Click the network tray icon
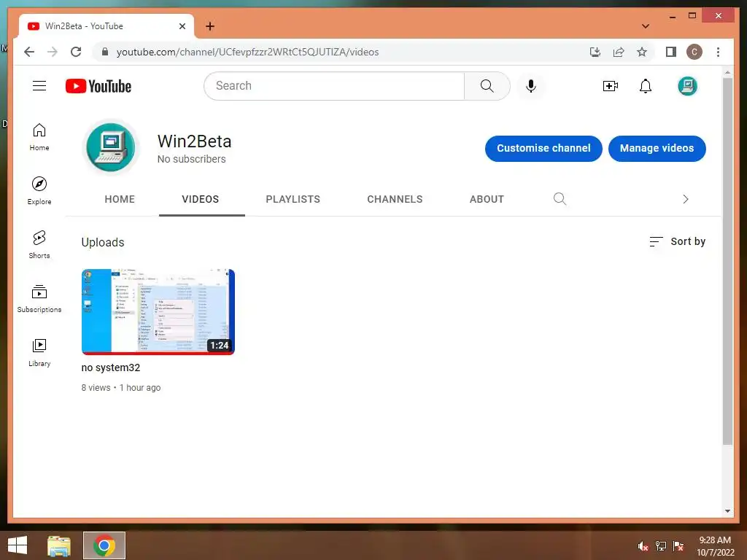 coord(661,546)
